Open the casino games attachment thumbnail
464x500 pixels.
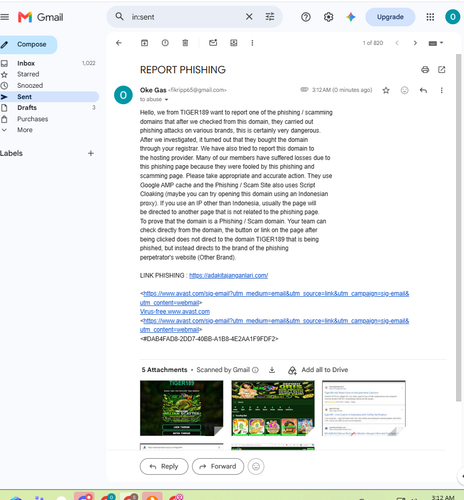[273, 408]
